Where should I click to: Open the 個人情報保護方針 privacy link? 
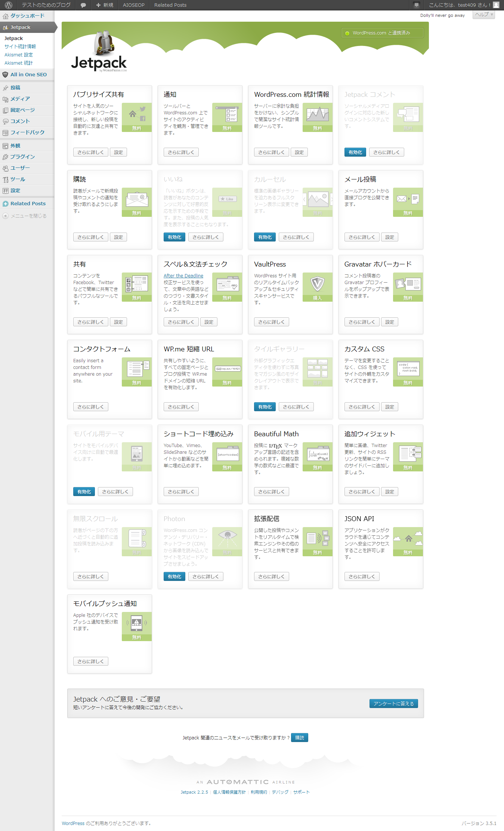pyautogui.click(x=229, y=792)
